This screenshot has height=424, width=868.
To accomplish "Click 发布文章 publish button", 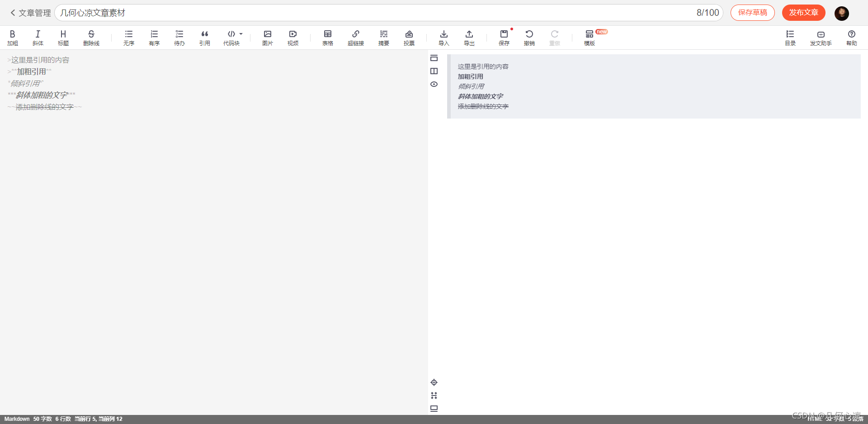I will [x=804, y=13].
